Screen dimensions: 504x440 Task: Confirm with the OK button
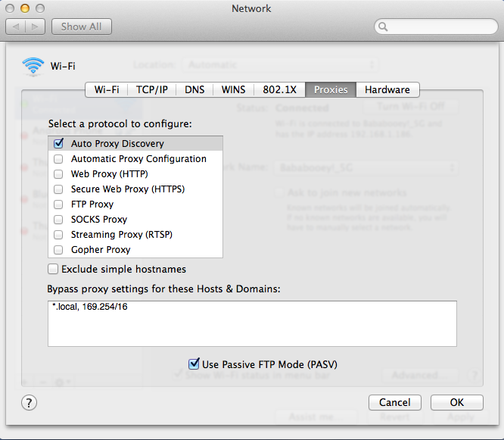click(x=457, y=402)
